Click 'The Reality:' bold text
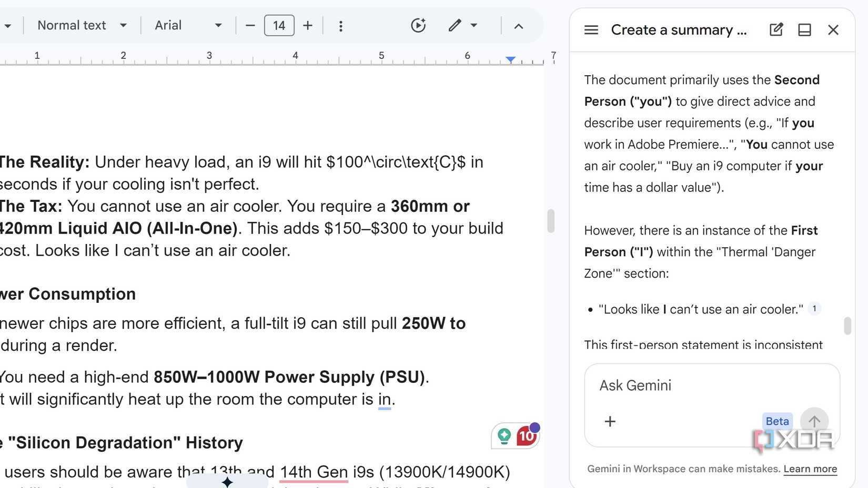The width and height of the screenshot is (868, 488). 45,162
